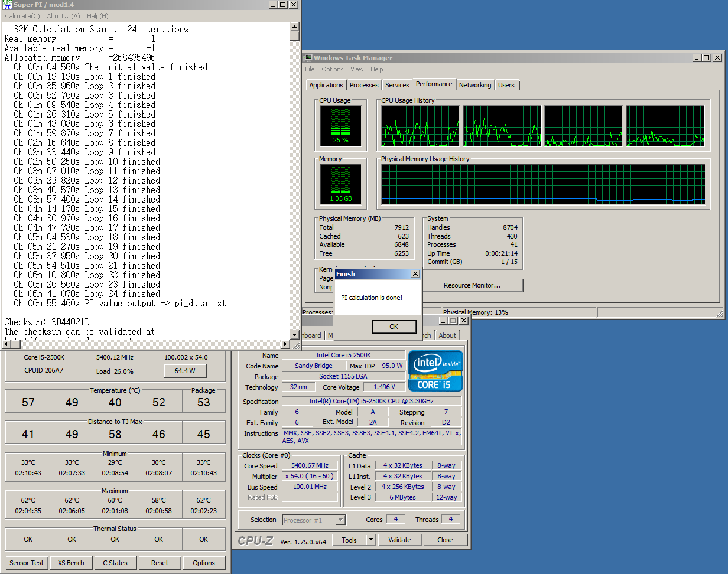
Task: Open Resource Monitor from Task Manager
Action: 472,285
